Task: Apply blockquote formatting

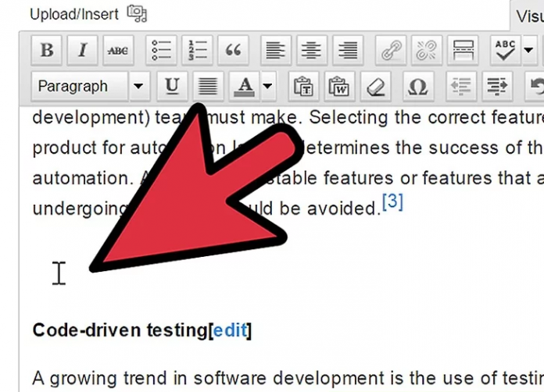Action: click(x=233, y=51)
